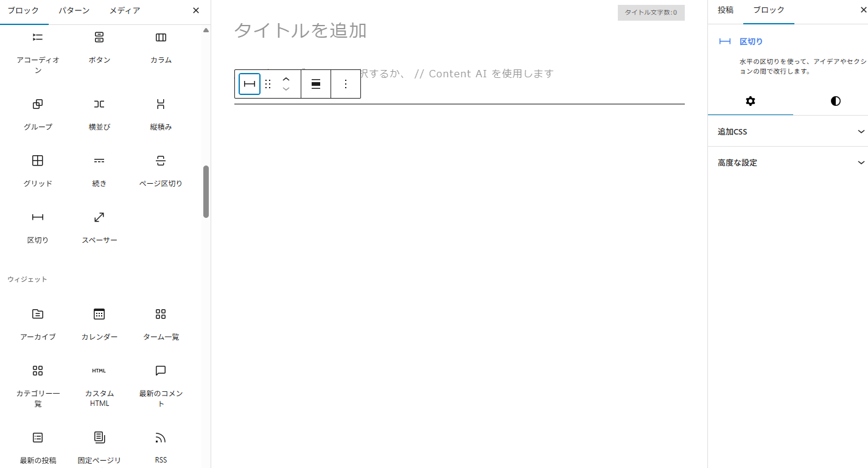Insert the Page Break (ページ区切り) block

pos(161,170)
